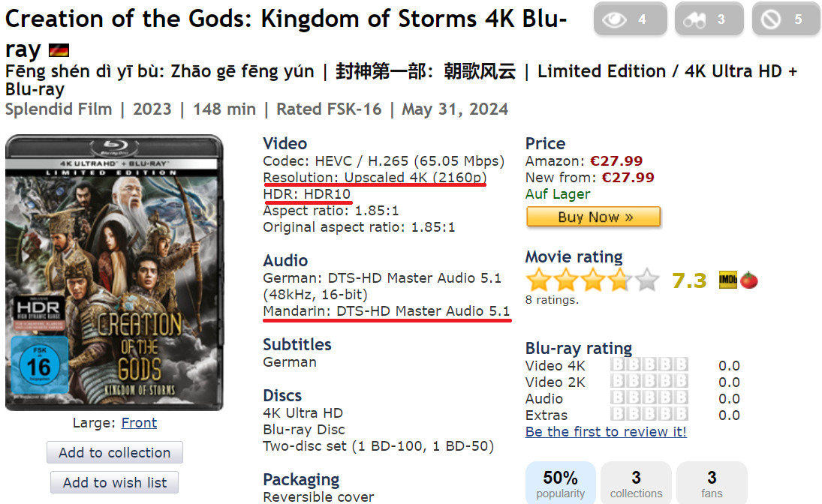Click the fifth grey movie rating star
This screenshot has height=504, width=822.
point(647,279)
